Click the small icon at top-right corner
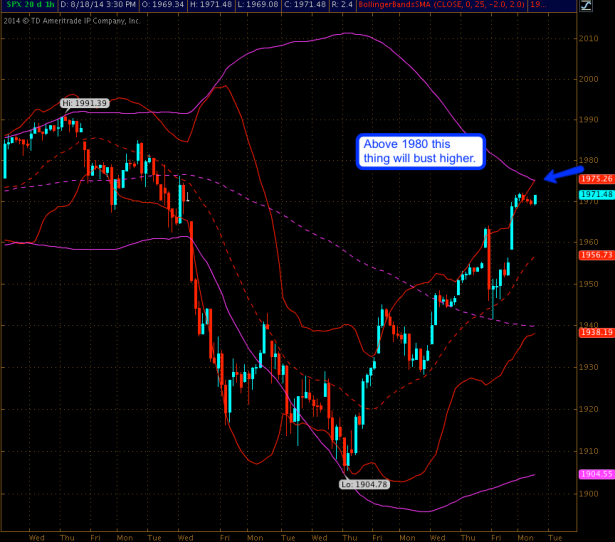The image size is (615, 542). (605, 6)
